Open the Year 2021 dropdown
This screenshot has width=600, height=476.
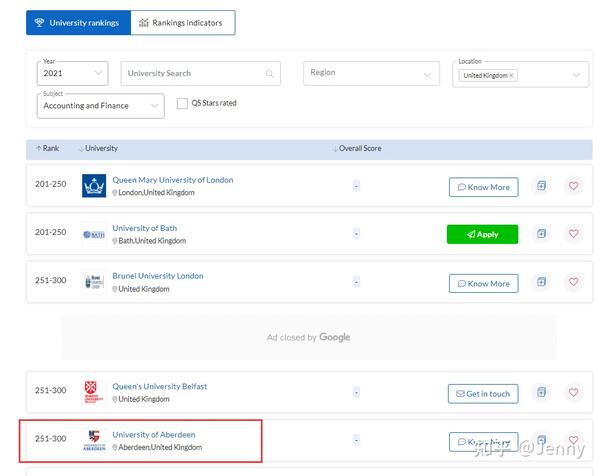pyautogui.click(x=72, y=73)
